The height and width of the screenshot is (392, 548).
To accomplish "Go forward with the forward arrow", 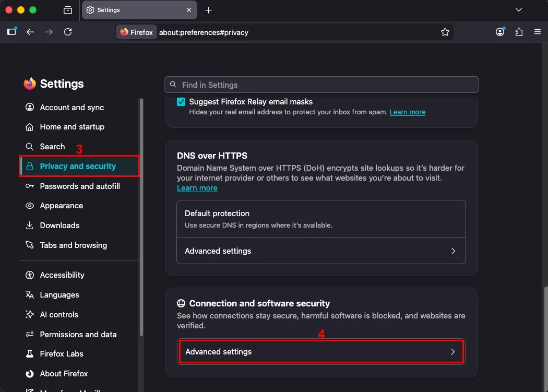I will click(x=49, y=32).
